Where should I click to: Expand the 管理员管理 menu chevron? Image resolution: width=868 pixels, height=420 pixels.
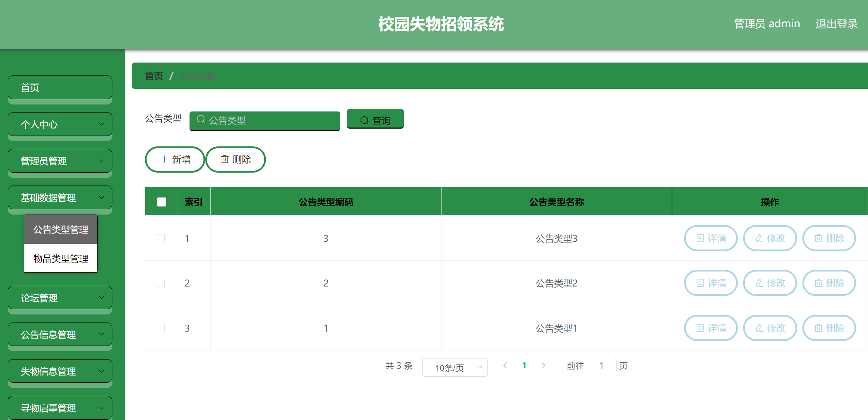point(102,161)
